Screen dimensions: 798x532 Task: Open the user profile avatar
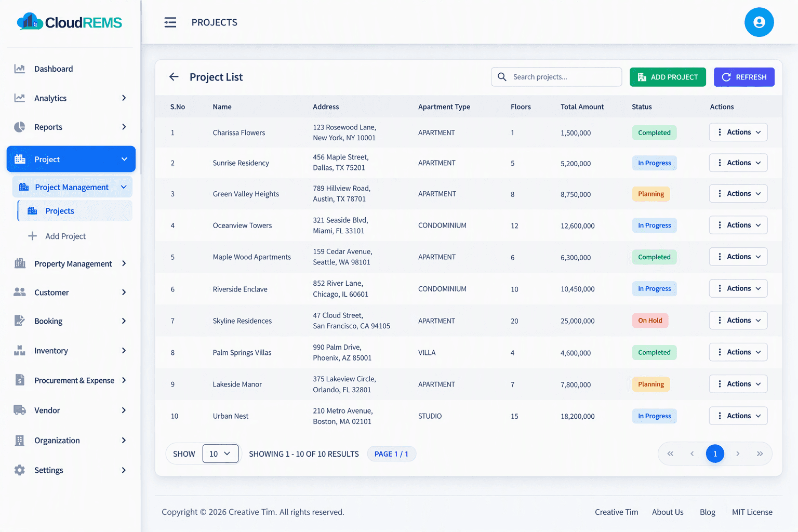coord(759,22)
